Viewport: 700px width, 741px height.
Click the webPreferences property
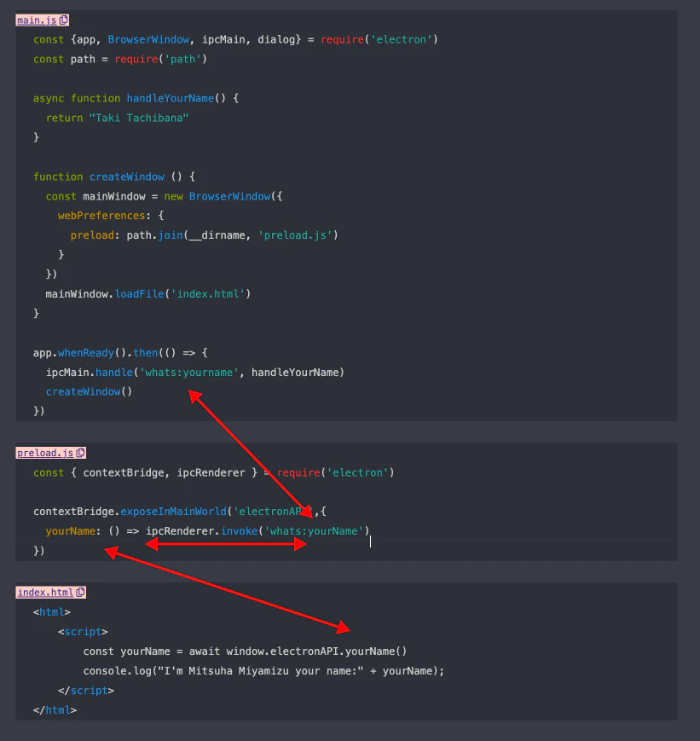[101, 216]
